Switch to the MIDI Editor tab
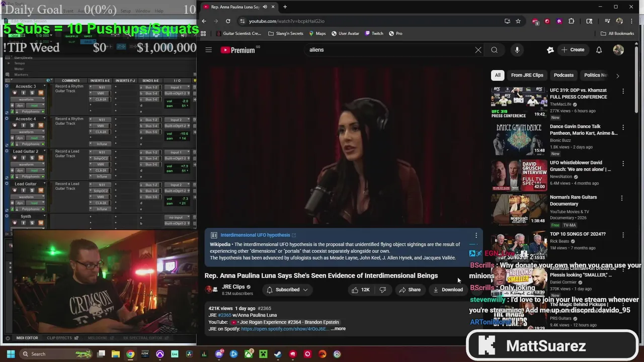The width and height of the screenshot is (644, 362). pos(27,338)
